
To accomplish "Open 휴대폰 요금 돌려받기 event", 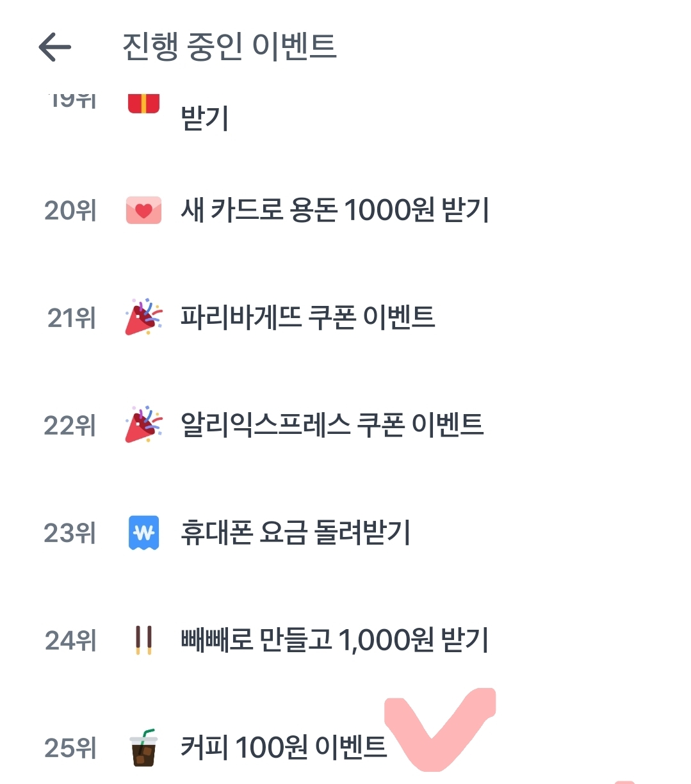I will [295, 532].
